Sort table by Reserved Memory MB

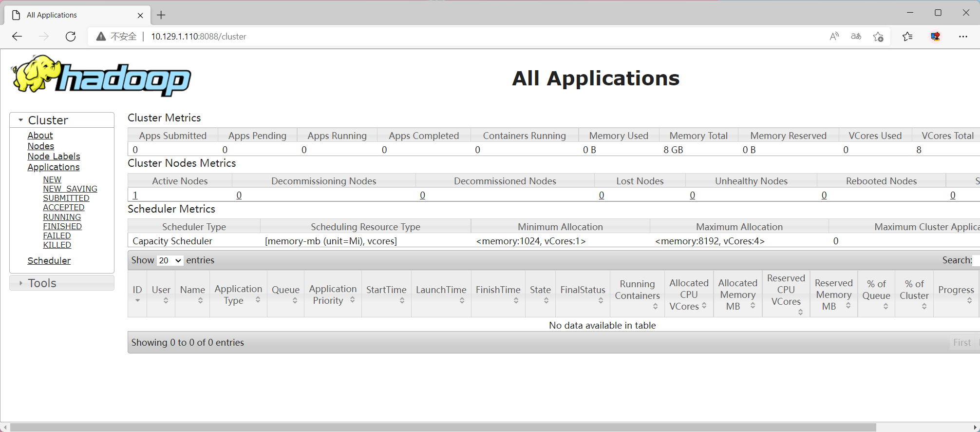click(834, 294)
